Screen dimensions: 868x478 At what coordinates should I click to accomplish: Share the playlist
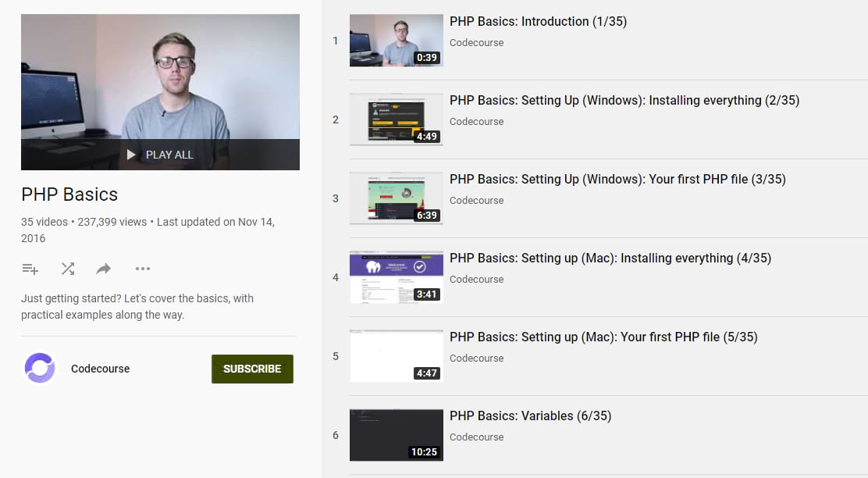[x=103, y=269]
